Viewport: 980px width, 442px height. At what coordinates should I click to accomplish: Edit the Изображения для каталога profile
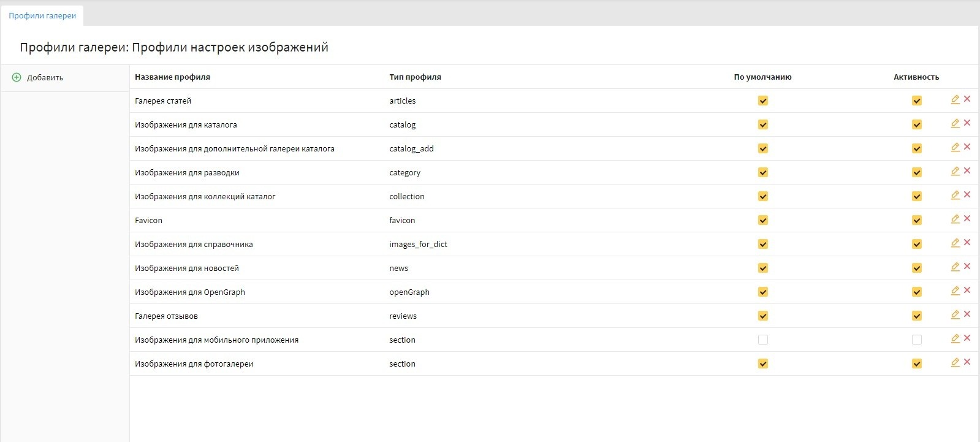click(x=955, y=123)
